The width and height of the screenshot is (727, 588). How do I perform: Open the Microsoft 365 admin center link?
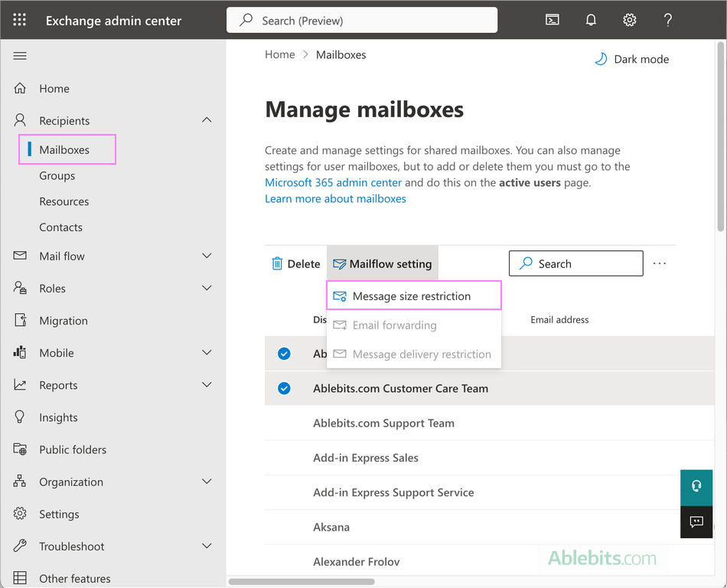334,182
